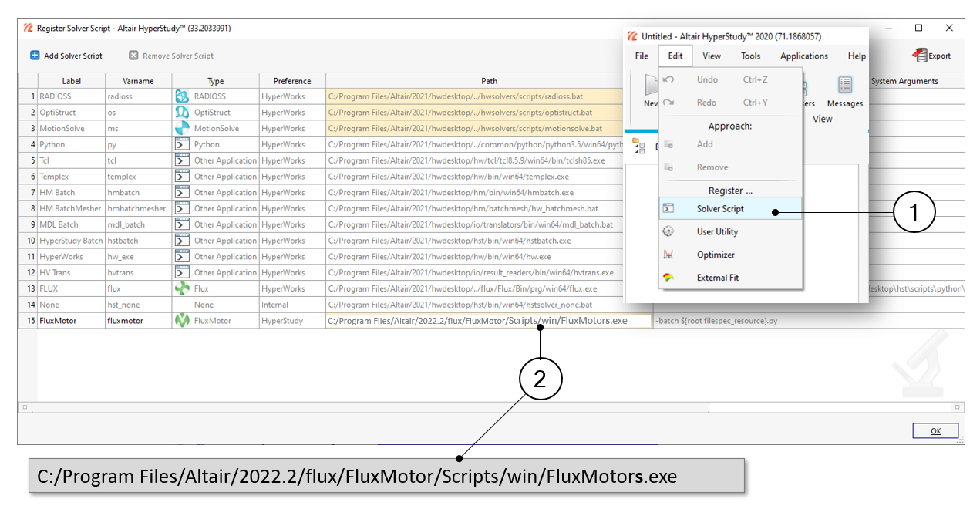
Task: Open the Applications menu
Action: coord(803,56)
